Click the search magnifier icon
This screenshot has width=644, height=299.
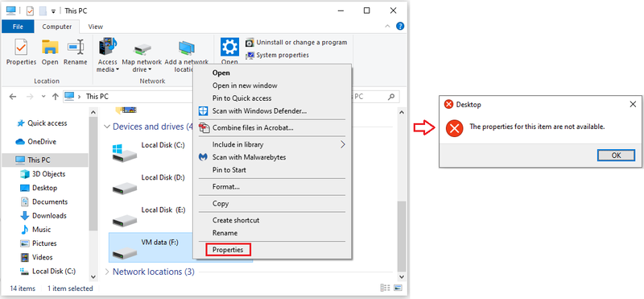(390, 97)
